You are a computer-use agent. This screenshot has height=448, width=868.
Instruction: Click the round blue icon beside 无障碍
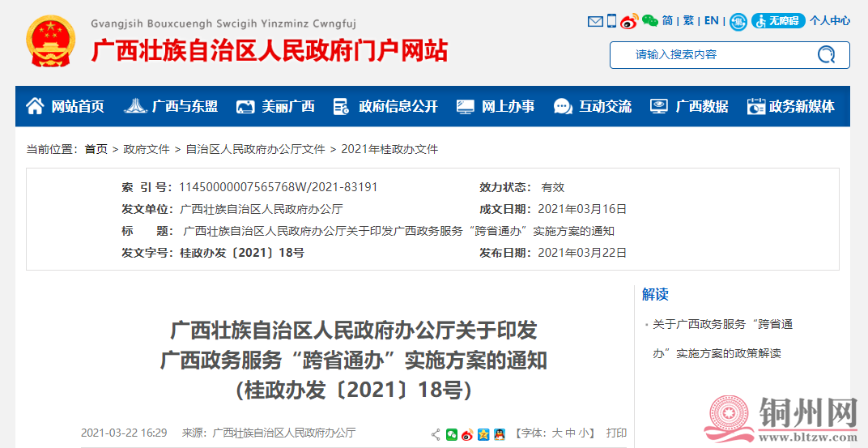[738, 22]
